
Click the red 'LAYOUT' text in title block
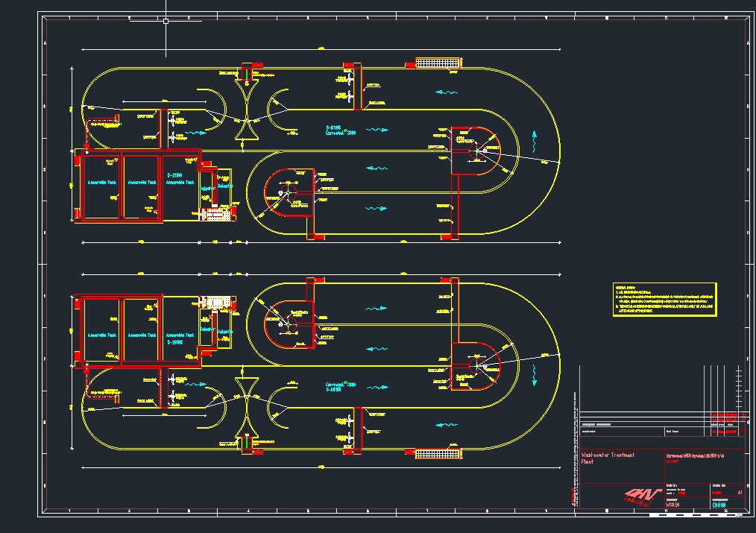click(672, 461)
